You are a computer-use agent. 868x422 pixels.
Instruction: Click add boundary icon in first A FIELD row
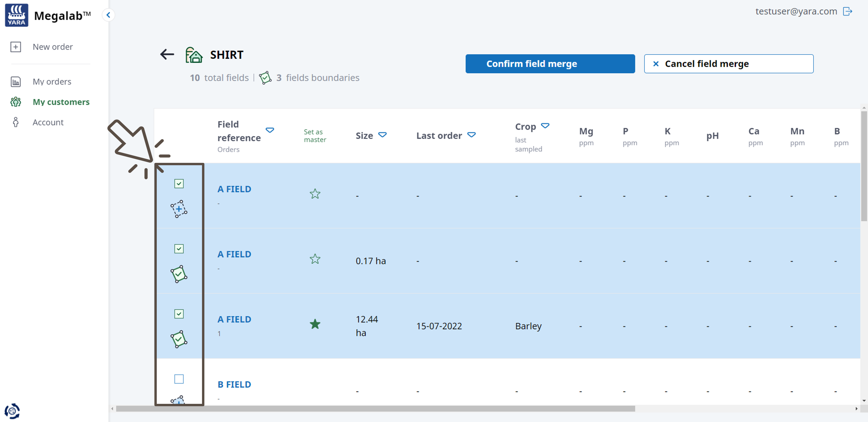pyautogui.click(x=179, y=209)
